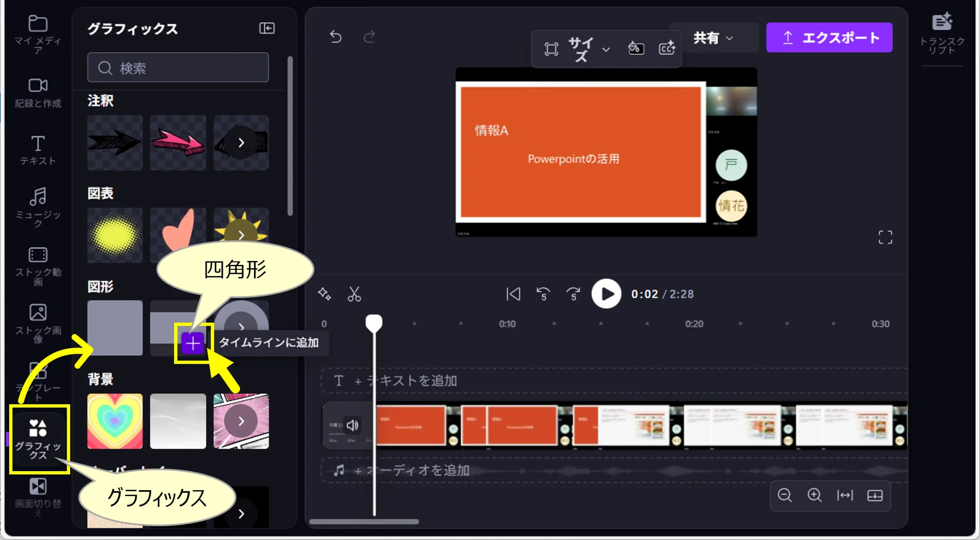Open the テキスト tab in sidebar
This screenshot has width=980, height=540.
pyautogui.click(x=38, y=150)
